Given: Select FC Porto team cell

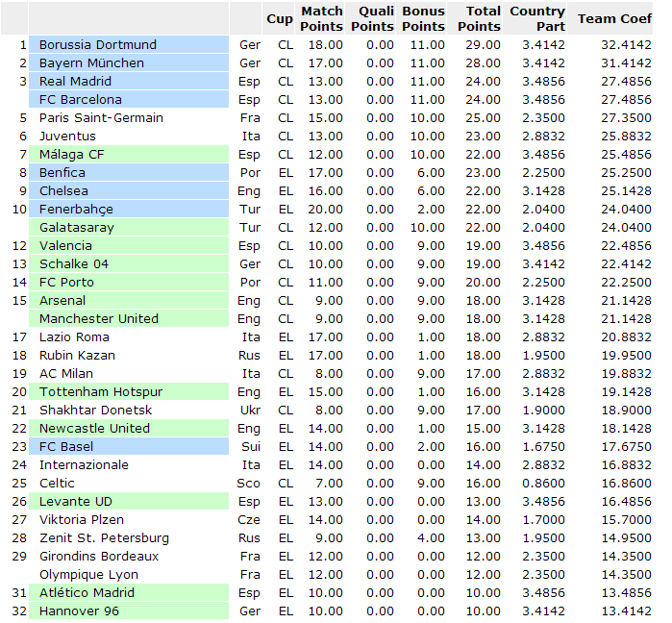Looking at the screenshot, I should click(x=129, y=283).
